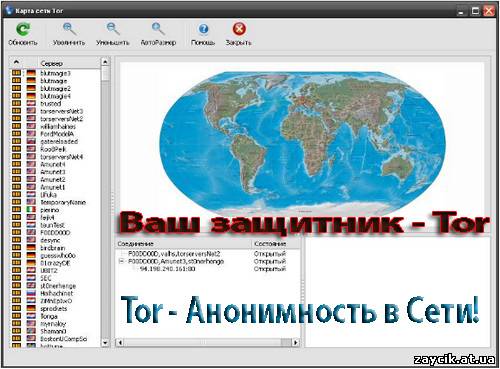
Task: Select server blutmagie4 in the list
Action: pyautogui.click(x=56, y=96)
